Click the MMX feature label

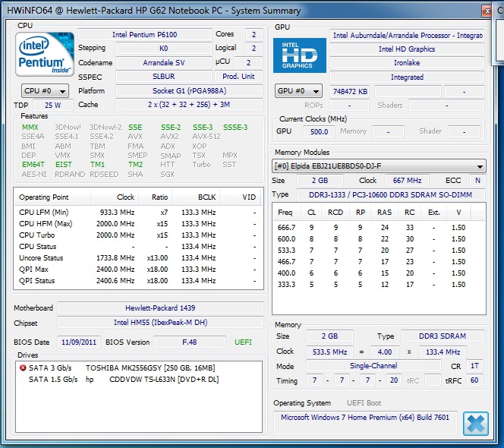click(x=30, y=128)
